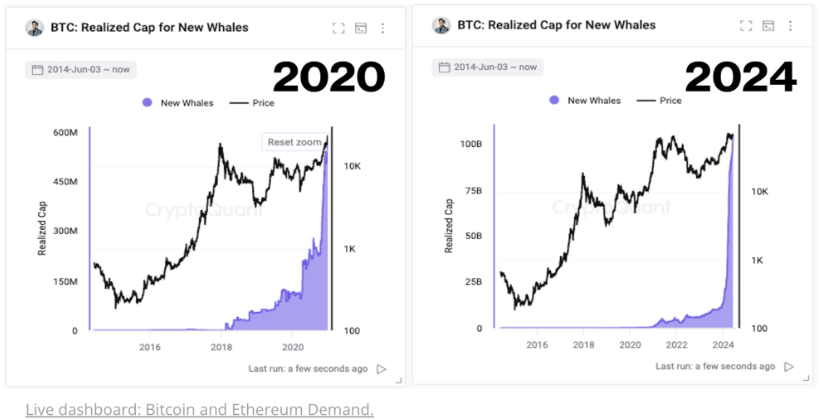Viewport: 822px width, 420px height.
Task: Open the date range picker on 2024 chart
Action: (x=489, y=67)
